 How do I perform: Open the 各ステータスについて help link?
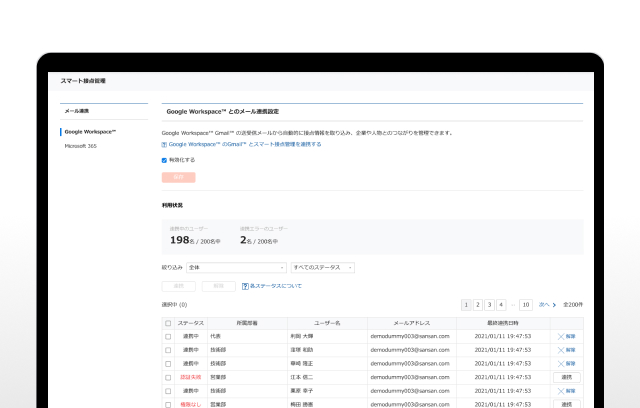(276, 286)
